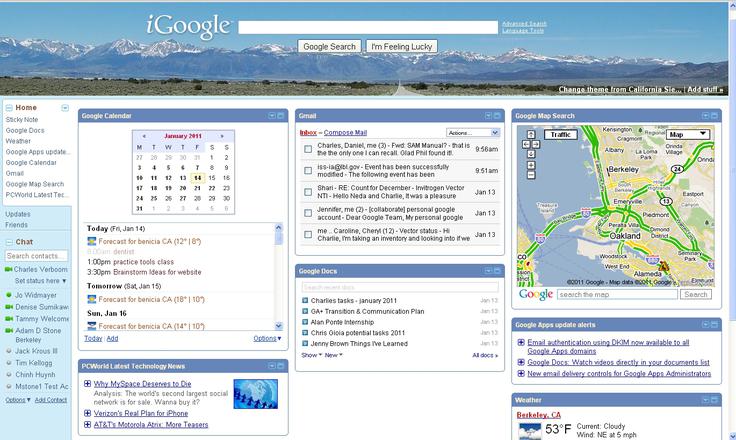Check the Vector status email checkbox
Viewport: 736px width, 440px height.
click(308, 234)
